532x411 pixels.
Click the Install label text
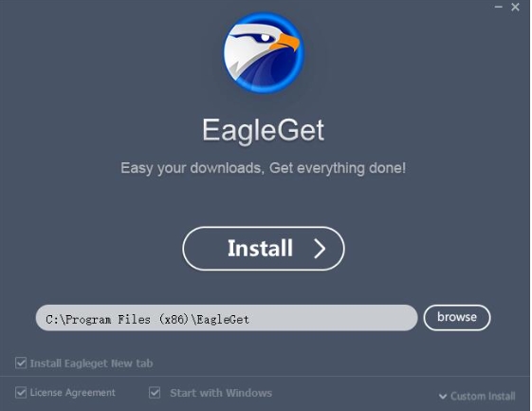[x=260, y=249]
